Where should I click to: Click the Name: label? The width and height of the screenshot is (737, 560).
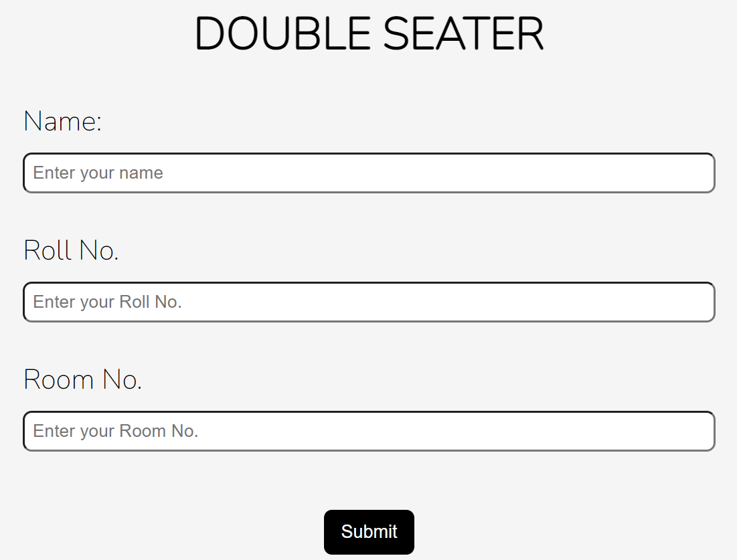62,121
